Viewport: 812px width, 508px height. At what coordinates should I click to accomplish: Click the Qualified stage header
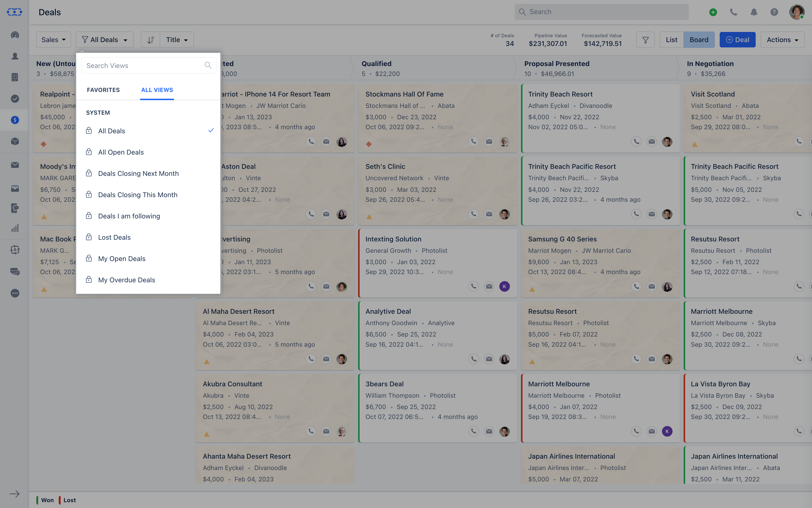(376, 63)
